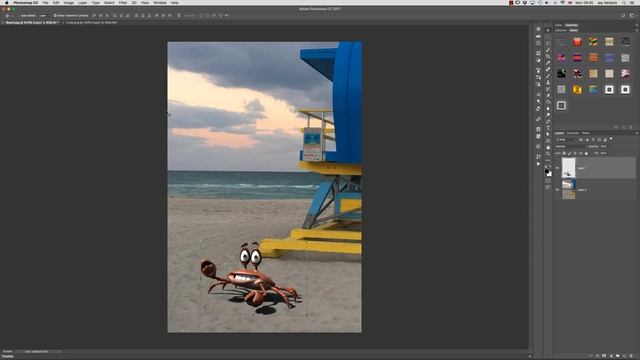640x360 pixels.
Task: Create new adjustment layer icon
Action: [611, 356]
